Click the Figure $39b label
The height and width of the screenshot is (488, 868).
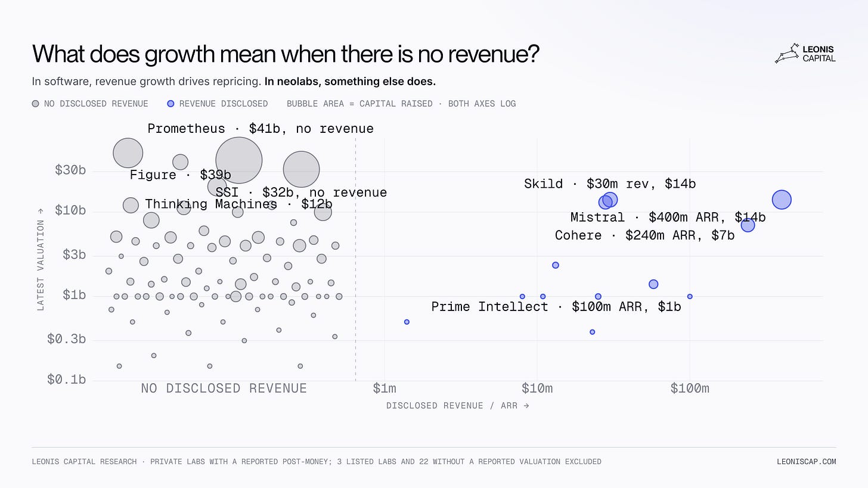coord(180,175)
